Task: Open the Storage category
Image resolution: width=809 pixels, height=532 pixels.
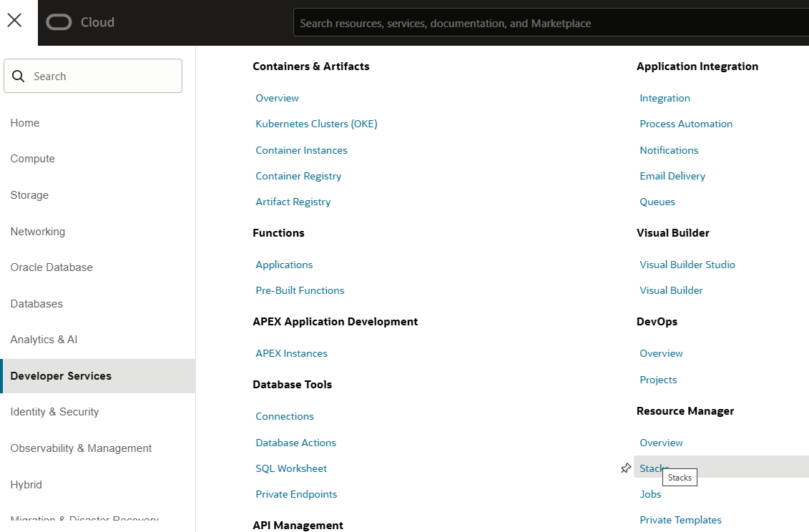Action: tap(29, 195)
